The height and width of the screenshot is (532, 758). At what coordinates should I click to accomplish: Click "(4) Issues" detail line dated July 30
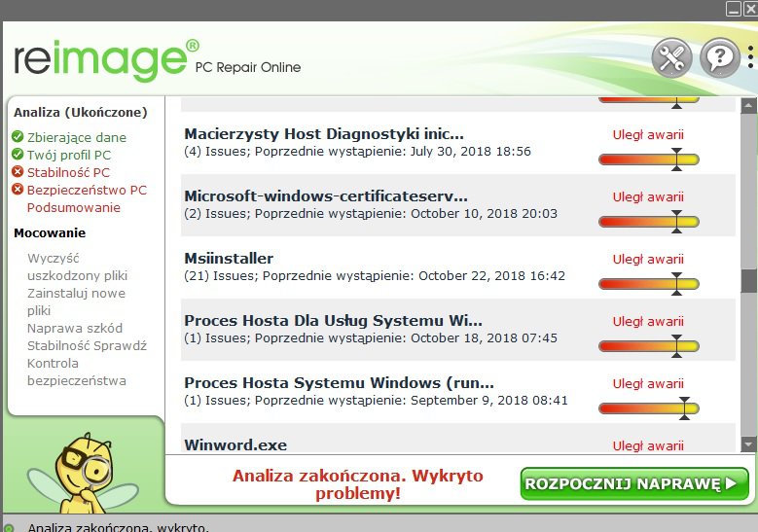coord(357,152)
